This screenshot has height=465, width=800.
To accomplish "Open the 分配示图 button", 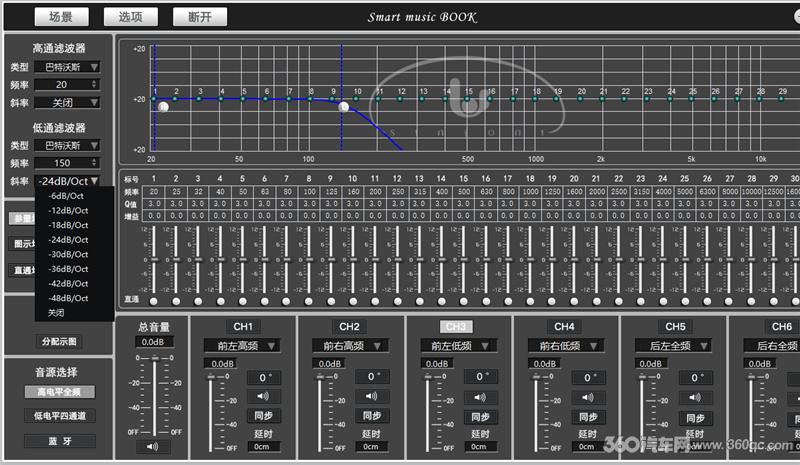I will pos(59,341).
